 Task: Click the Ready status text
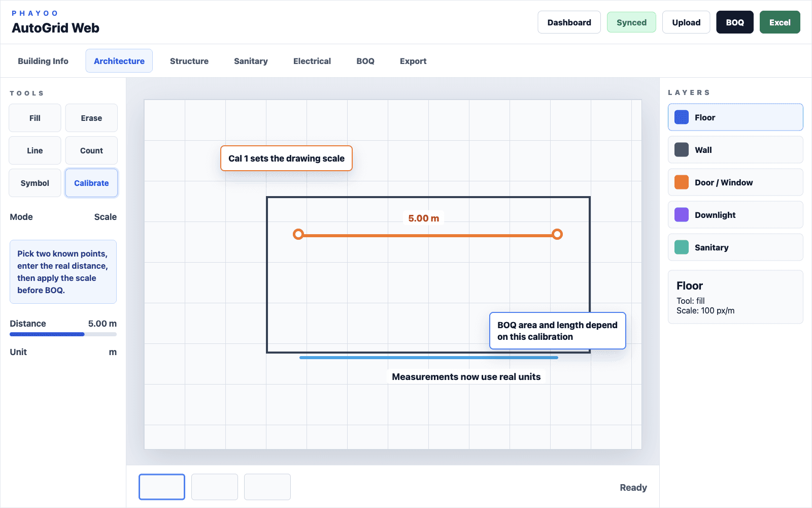633,488
